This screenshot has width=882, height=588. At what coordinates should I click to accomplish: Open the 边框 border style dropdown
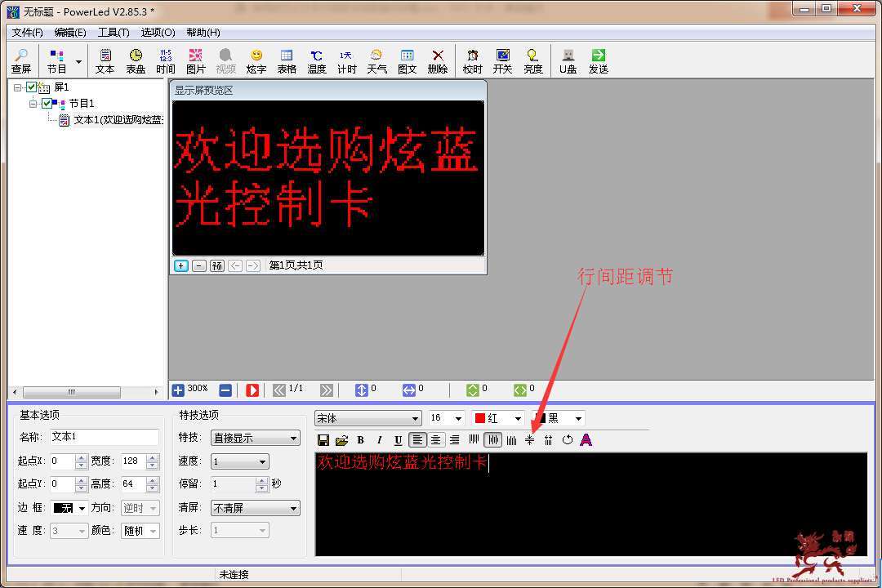(69, 508)
